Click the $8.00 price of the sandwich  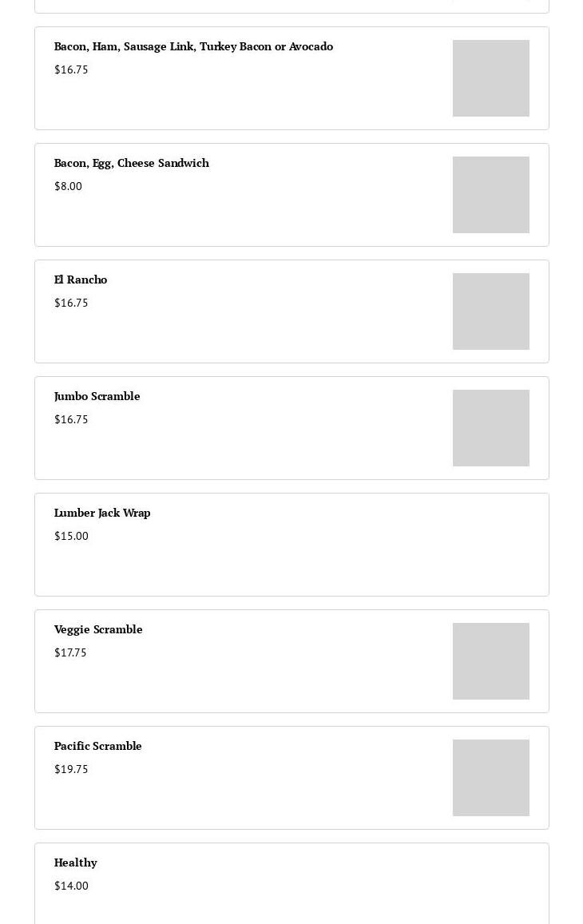pyautogui.click(x=68, y=186)
